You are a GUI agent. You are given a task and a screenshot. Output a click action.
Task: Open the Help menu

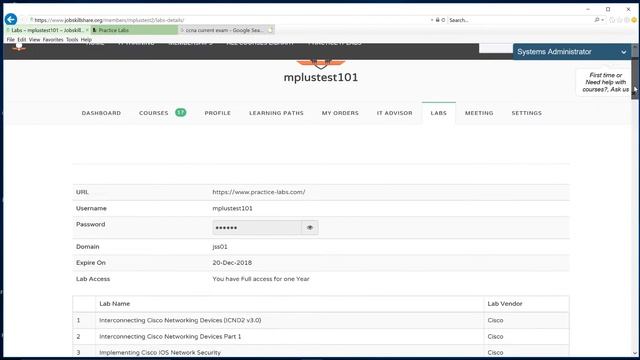[86, 40]
